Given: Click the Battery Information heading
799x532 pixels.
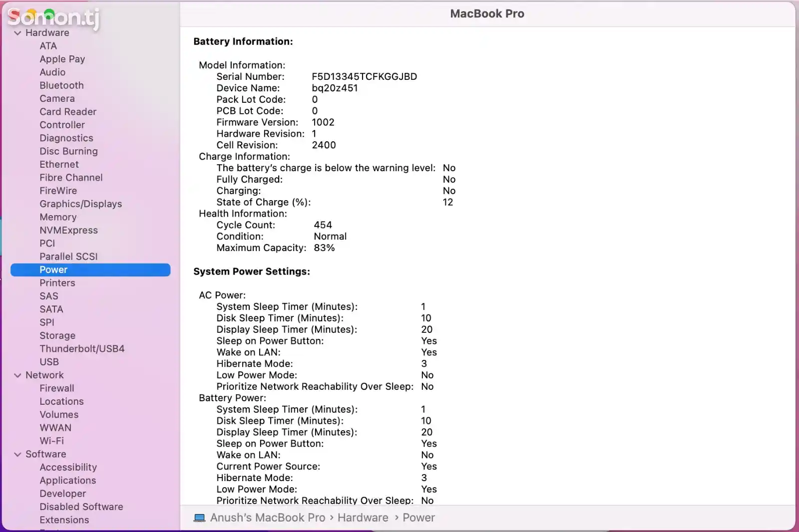Looking at the screenshot, I should [243, 42].
